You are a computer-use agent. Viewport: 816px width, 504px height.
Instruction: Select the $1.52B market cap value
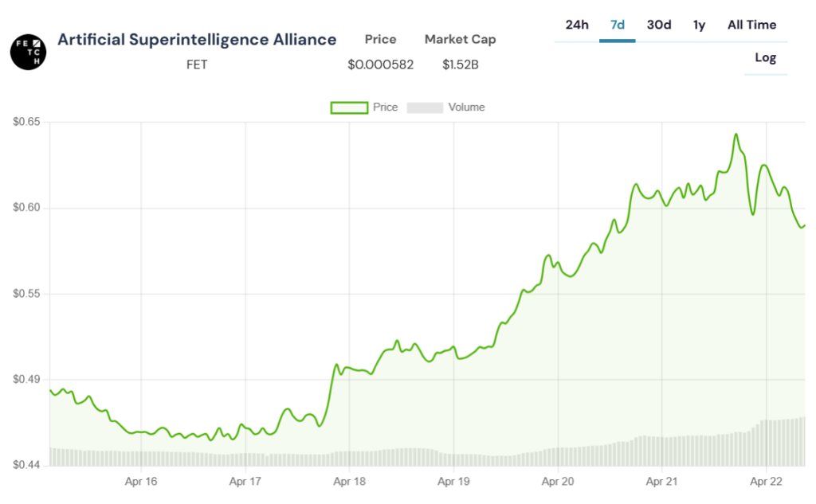(x=460, y=64)
